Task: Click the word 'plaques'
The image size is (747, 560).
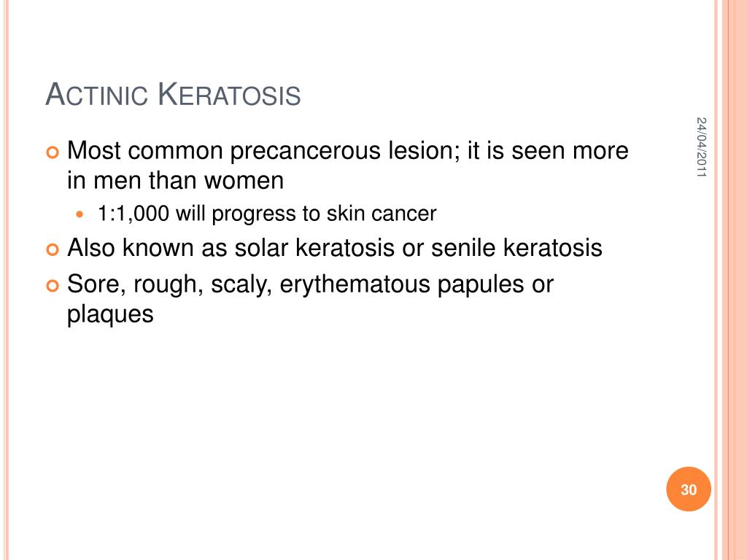Action: (x=110, y=315)
